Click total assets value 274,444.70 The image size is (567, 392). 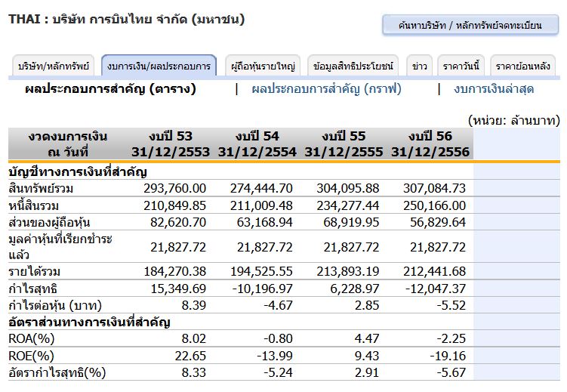click(x=261, y=188)
